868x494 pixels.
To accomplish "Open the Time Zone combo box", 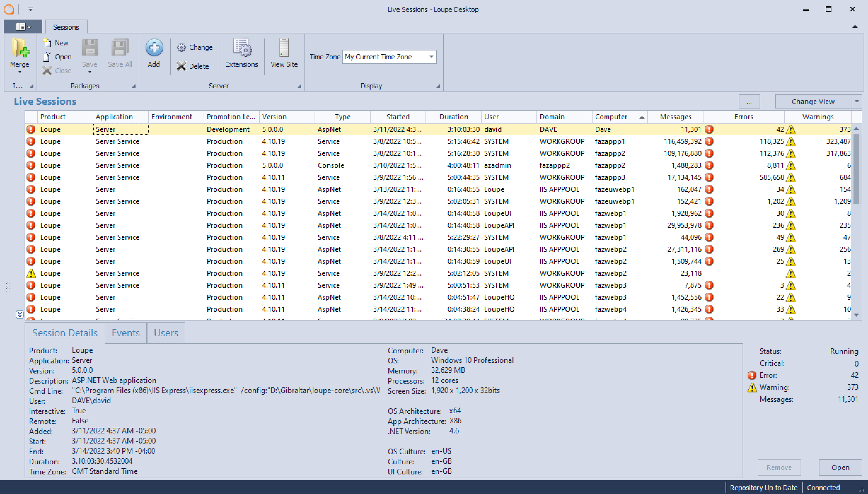I will [x=389, y=57].
